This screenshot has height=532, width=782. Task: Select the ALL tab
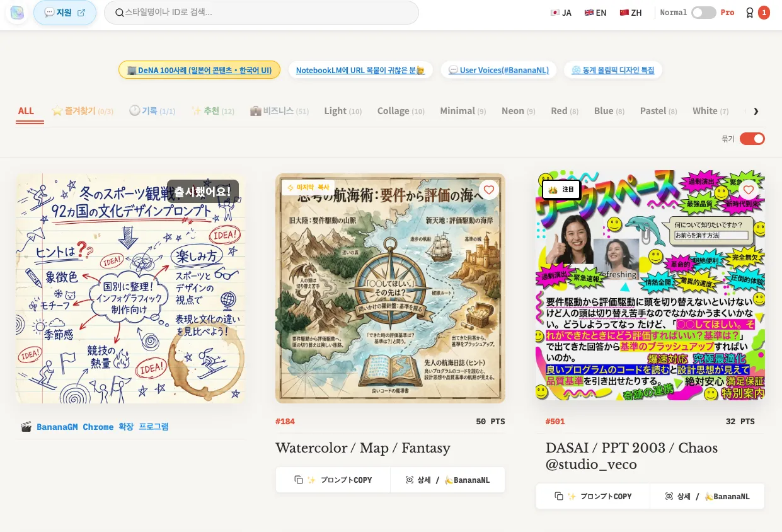pyautogui.click(x=26, y=111)
